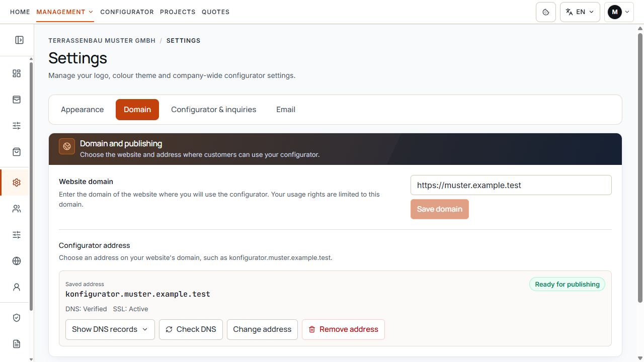Click the shield check icon in sidebar
This screenshot has width=644, height=362.
[17, 318]
